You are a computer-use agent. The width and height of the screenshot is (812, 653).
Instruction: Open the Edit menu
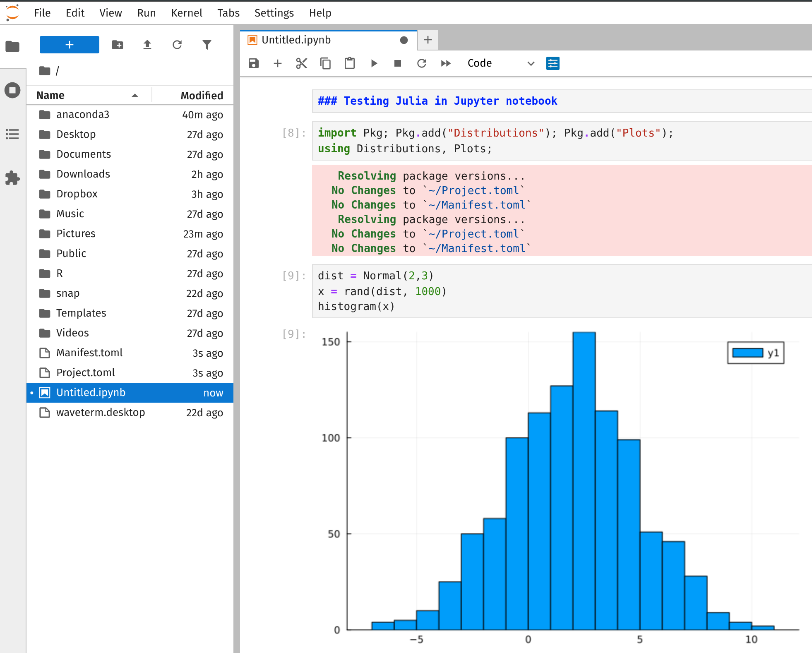[x=75, y=13]
